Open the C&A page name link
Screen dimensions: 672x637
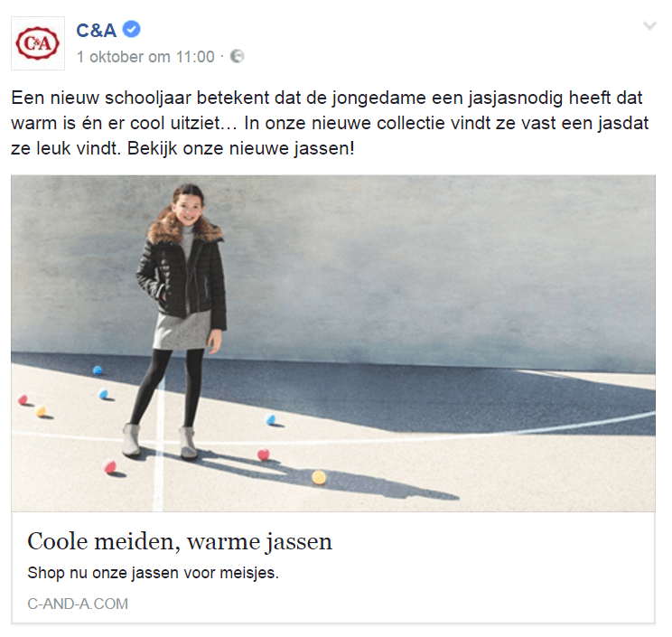pos(96,31)
